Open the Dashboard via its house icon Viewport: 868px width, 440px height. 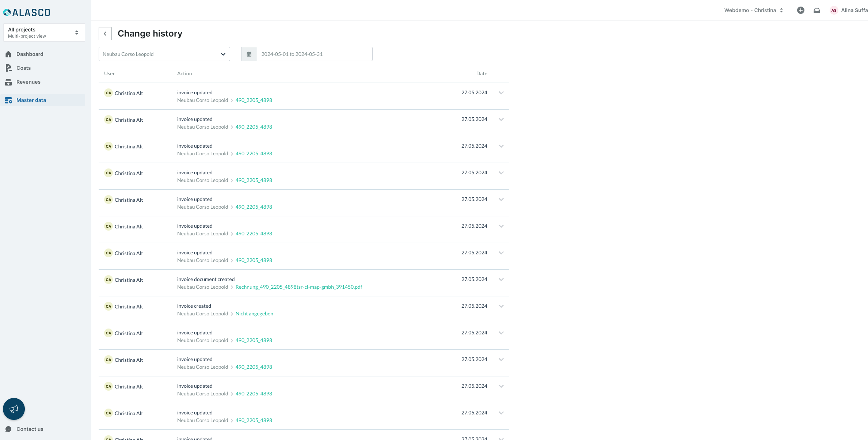[x=8, y=54]
